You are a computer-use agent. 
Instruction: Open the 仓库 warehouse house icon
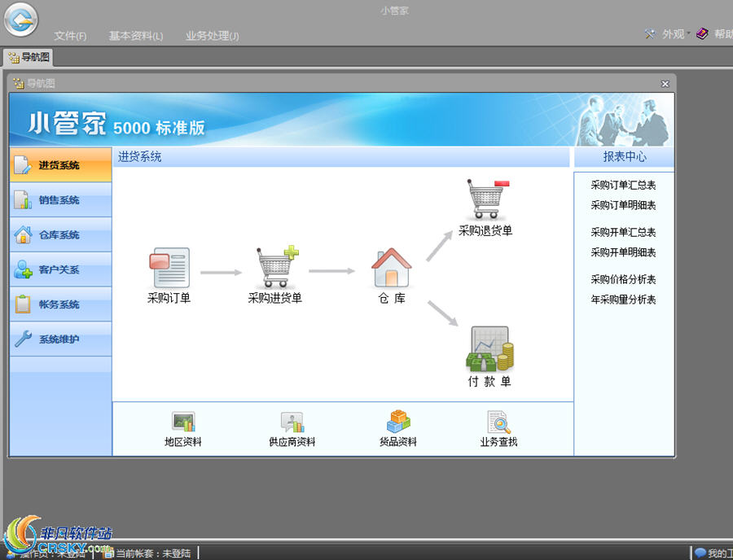point(391,269)
